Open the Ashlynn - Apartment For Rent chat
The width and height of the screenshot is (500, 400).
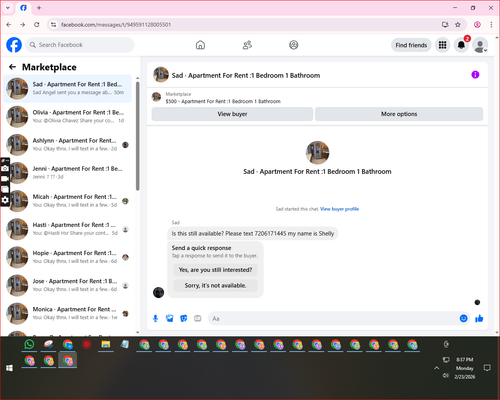pyautogui.click(x=67, y=145)
